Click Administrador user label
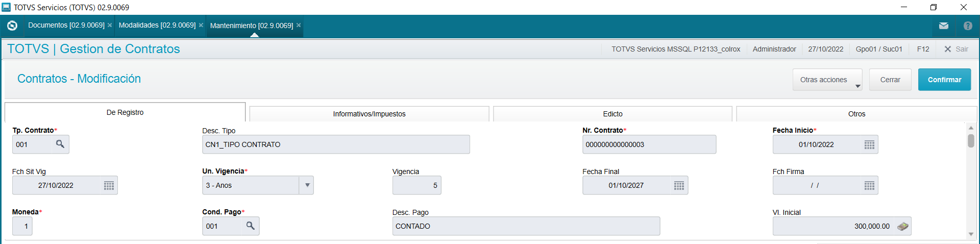Screen dimensions: 980x244 pos(774,49)
